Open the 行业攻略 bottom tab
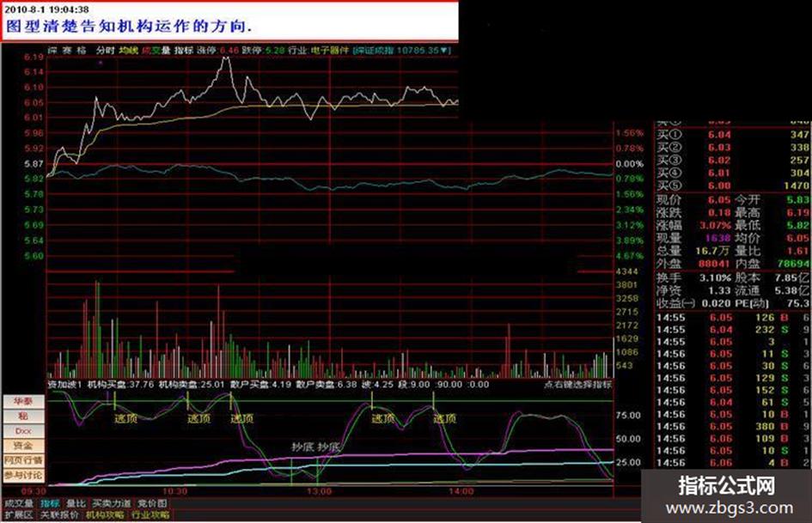The width and height of the screenshot is (812, 523). point(150,514)
